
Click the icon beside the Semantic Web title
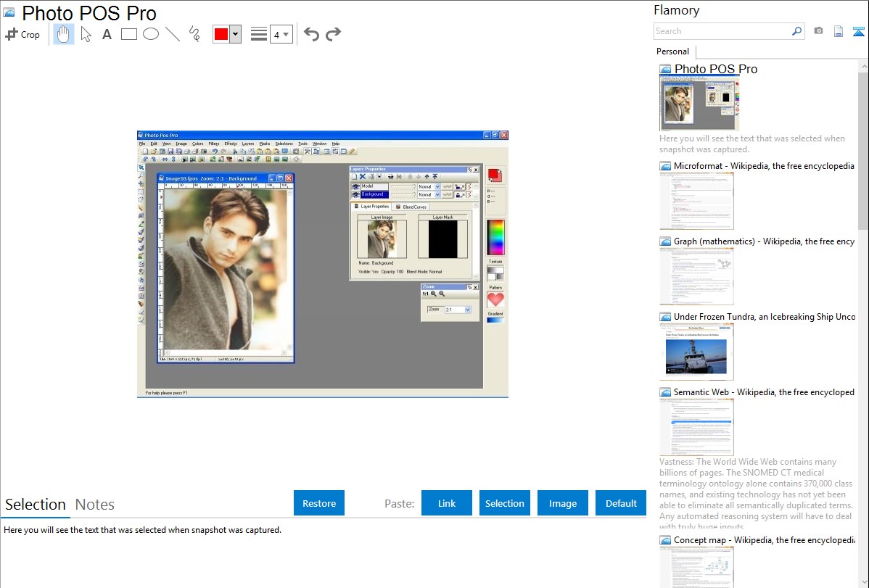point(665,392)
